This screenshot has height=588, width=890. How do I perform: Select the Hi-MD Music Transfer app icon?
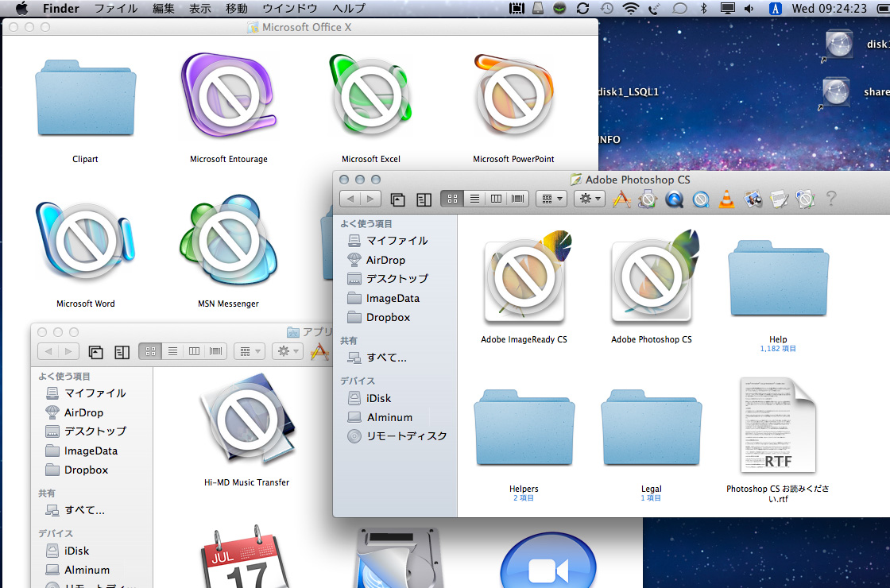[x=247, y=419]
